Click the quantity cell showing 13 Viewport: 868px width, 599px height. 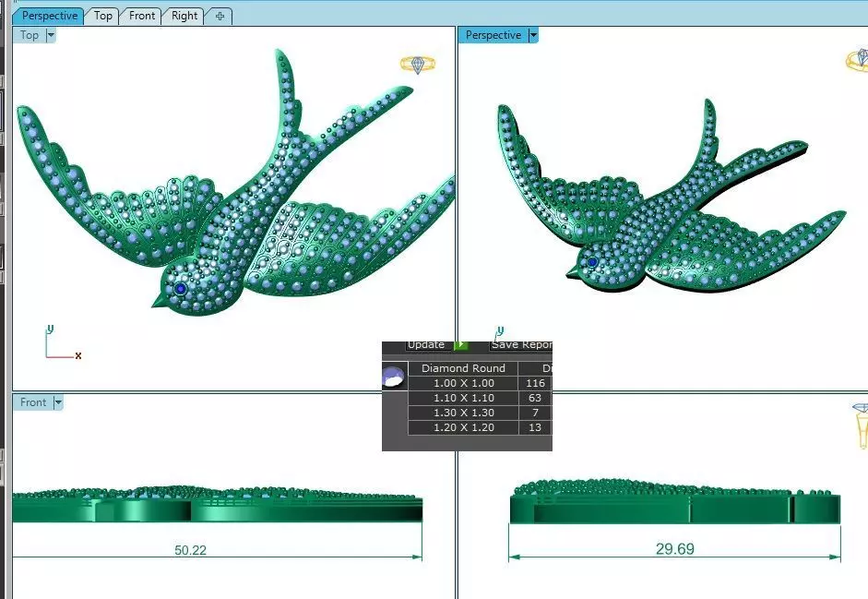535,427
